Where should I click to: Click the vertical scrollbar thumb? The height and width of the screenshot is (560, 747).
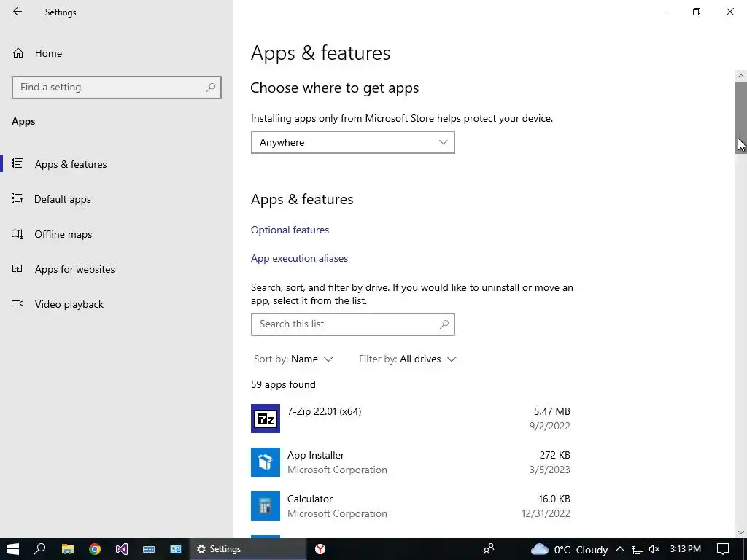pos(741,117)
